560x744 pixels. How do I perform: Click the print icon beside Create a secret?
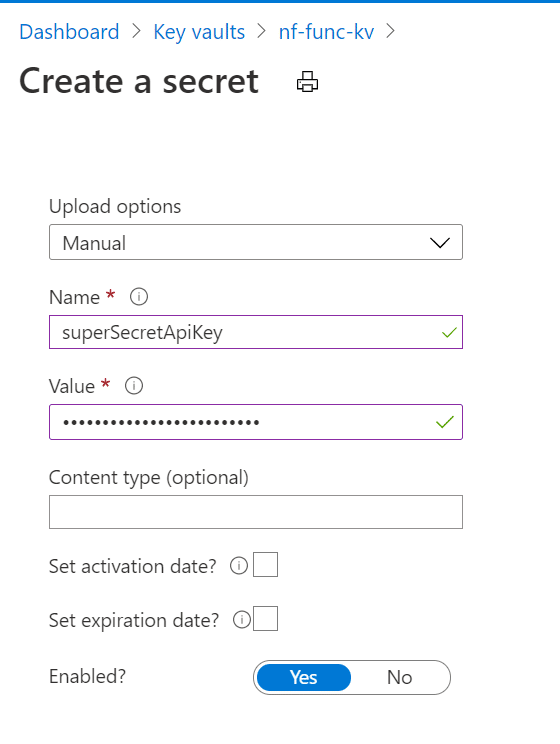(307, 82)
